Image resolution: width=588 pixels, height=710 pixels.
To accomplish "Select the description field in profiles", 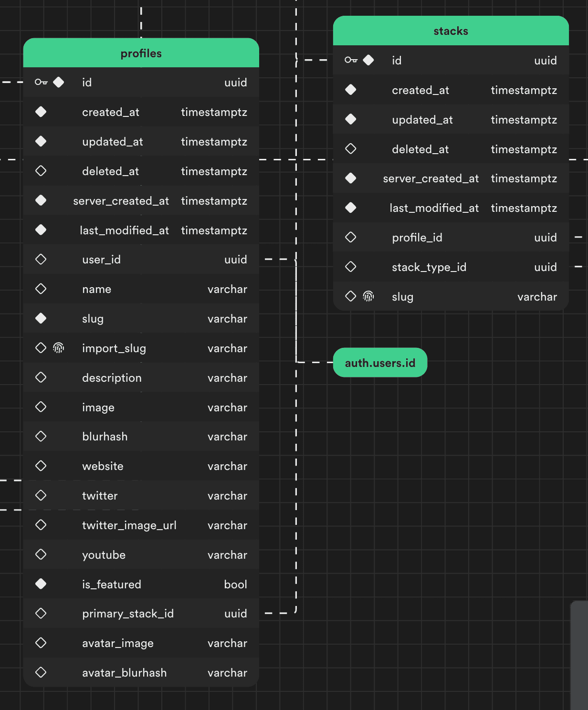I will (141, 377).
